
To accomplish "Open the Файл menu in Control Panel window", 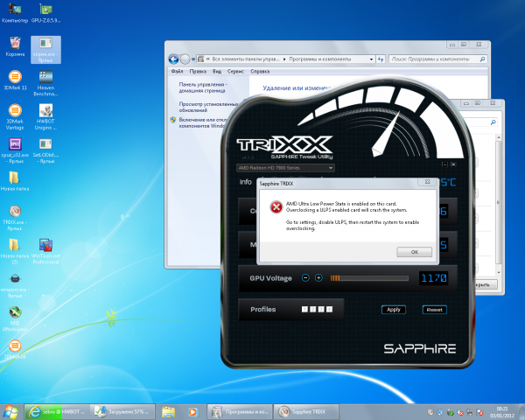I will pos(177,72).
